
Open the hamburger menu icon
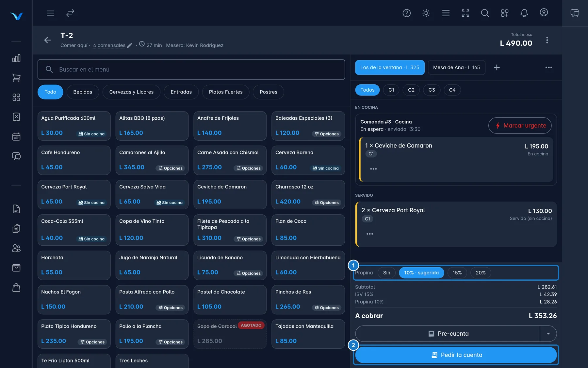pos(51,13)
